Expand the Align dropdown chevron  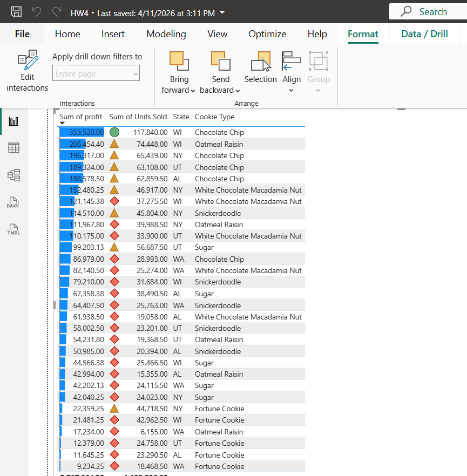[291, 91]
